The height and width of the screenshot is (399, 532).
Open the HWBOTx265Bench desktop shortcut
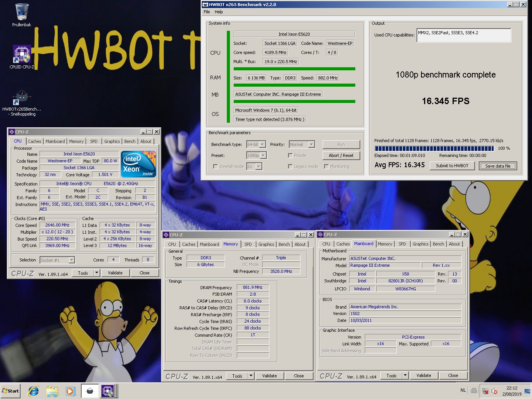22,103
